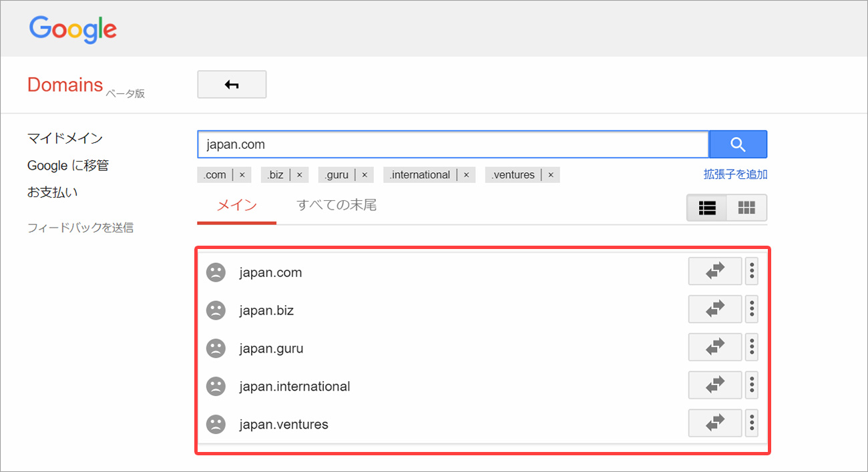Select the japan.ventures result text

pyautogui.click(x=284, y=424)
